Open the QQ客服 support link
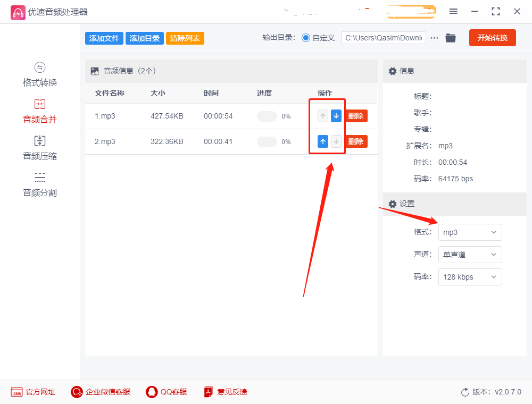 [166, 392]
